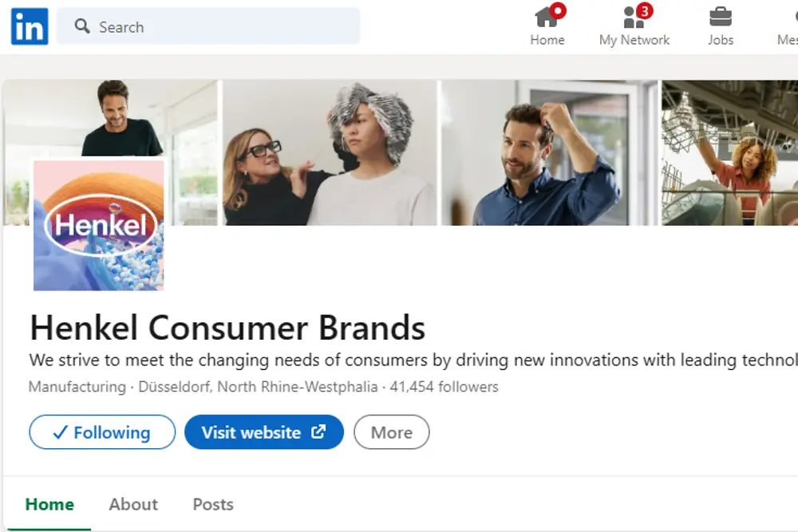The height and width of the screenshot is (532, 798).
Task: Click the Henkel Consumer Brands page title
Action: coord(227,328)
